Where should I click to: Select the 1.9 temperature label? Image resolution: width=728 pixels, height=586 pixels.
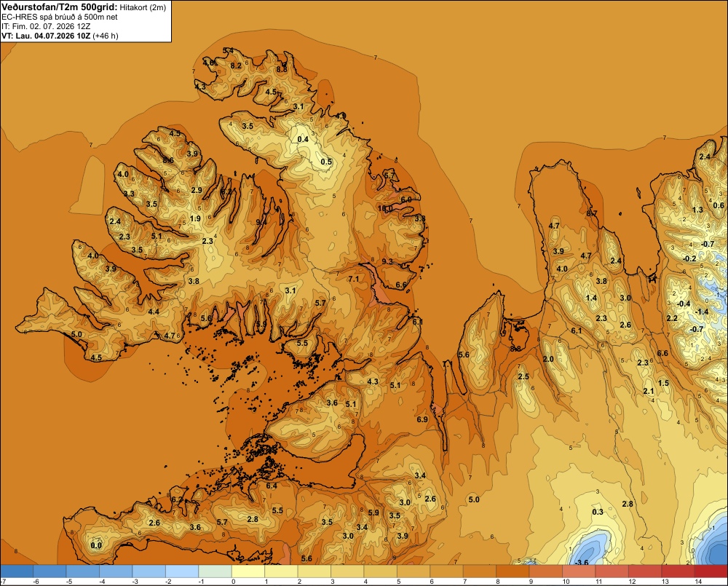(195, 218)
